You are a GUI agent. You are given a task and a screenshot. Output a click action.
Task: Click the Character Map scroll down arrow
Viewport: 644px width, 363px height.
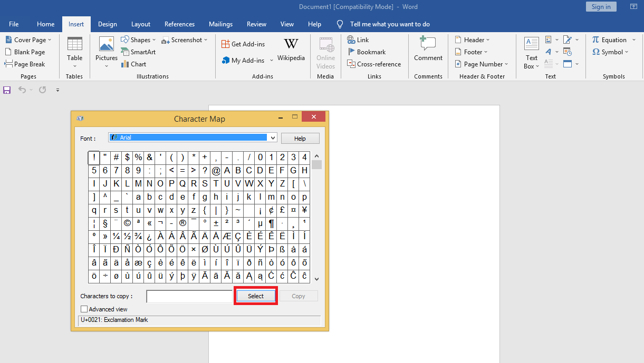click(x=316, y=279)
